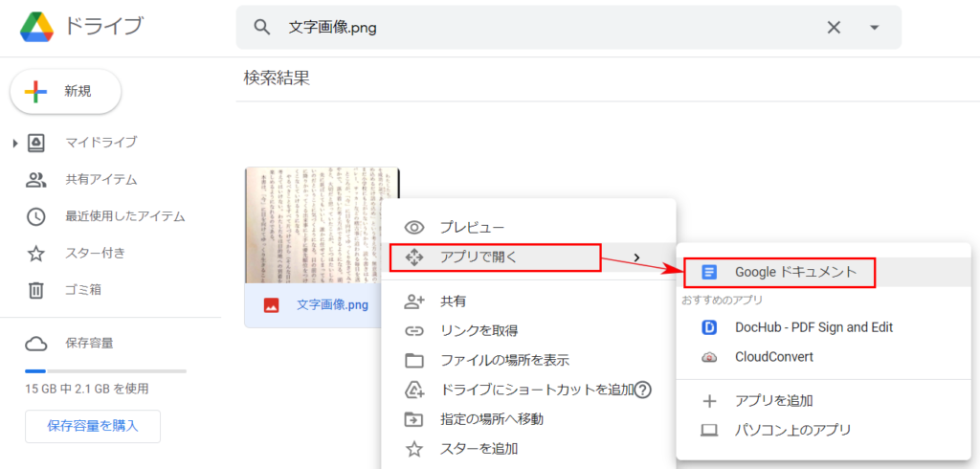980x469 pixels.
Task: Click the laptop computer icon
Action: [x=709, y=430]
